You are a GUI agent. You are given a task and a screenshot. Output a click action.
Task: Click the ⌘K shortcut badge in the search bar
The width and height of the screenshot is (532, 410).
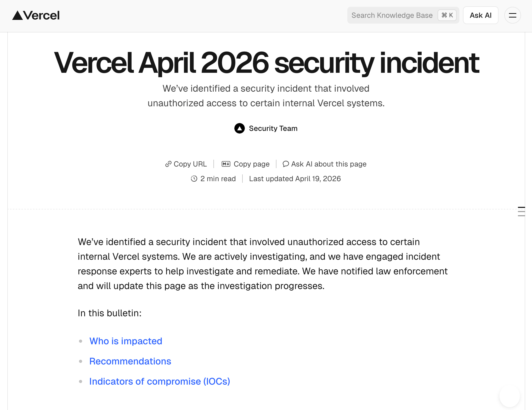click(447, 15)
